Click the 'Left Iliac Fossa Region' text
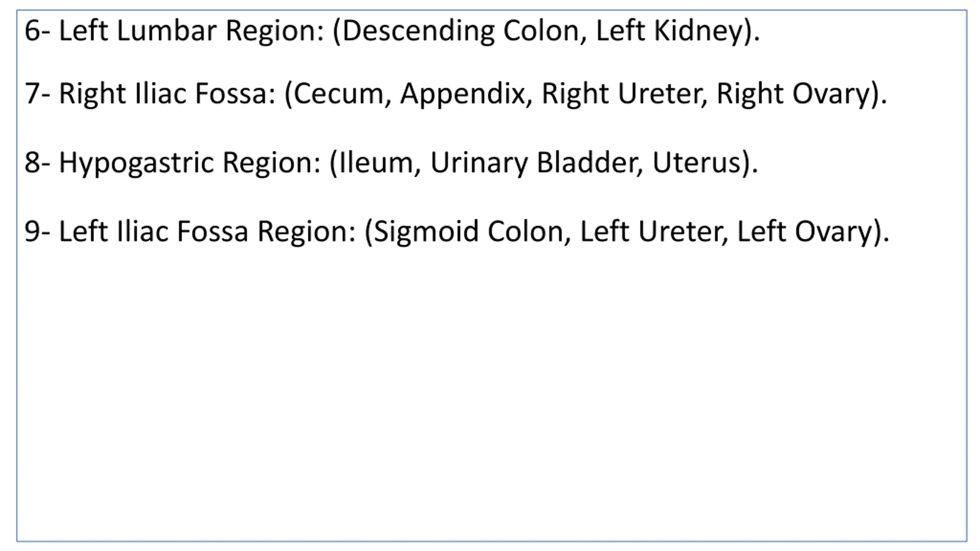980x551 pixels. (207, 231)
